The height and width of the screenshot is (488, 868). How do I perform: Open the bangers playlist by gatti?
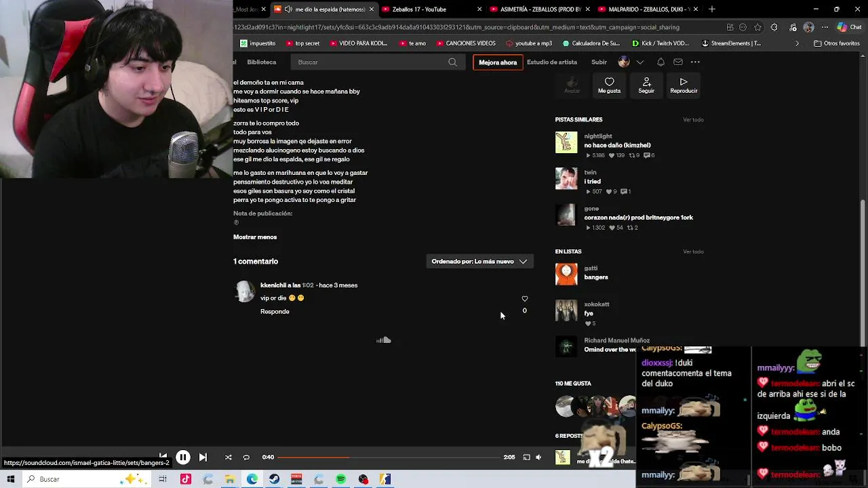click(596, 277)
